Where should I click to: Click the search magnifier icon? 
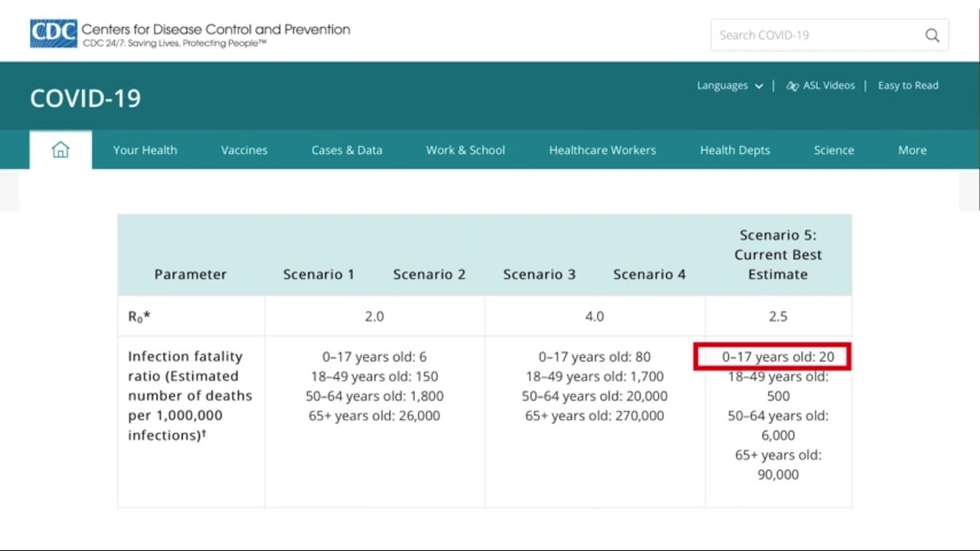click(932, 35)
